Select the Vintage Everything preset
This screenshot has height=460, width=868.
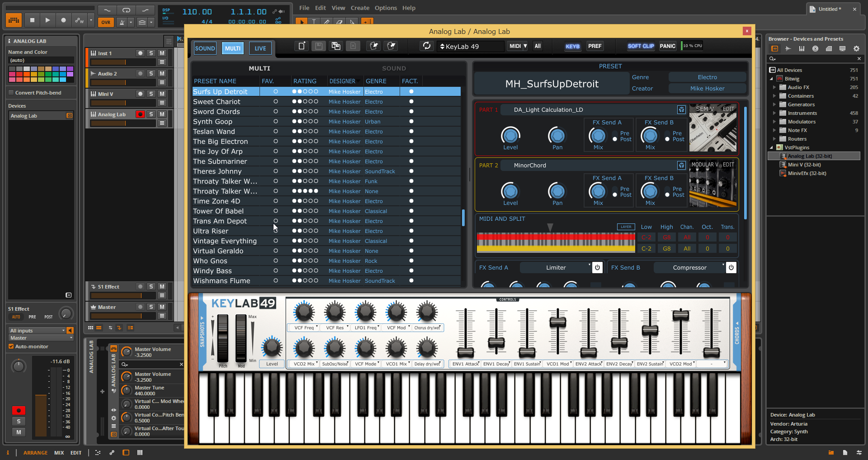pos(225,241)
